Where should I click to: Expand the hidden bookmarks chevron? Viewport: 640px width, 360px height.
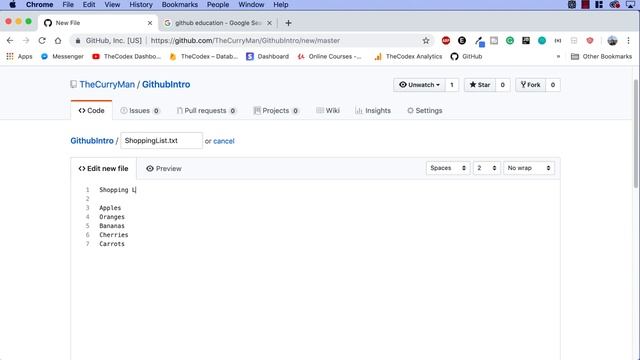[558, 56]
